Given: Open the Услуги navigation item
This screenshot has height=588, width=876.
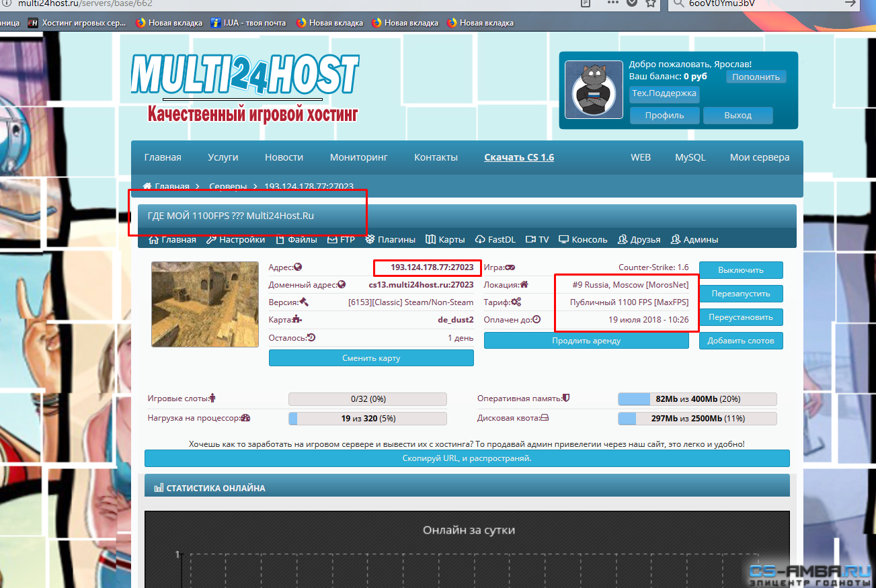Looking at the screenshot, I should click(223, 157).
